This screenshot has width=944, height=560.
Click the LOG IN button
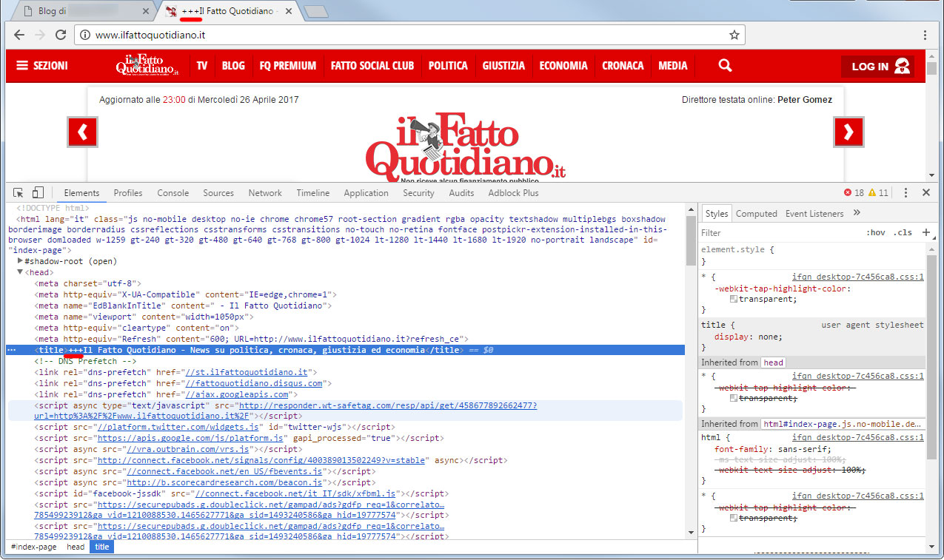pos(878,66)
